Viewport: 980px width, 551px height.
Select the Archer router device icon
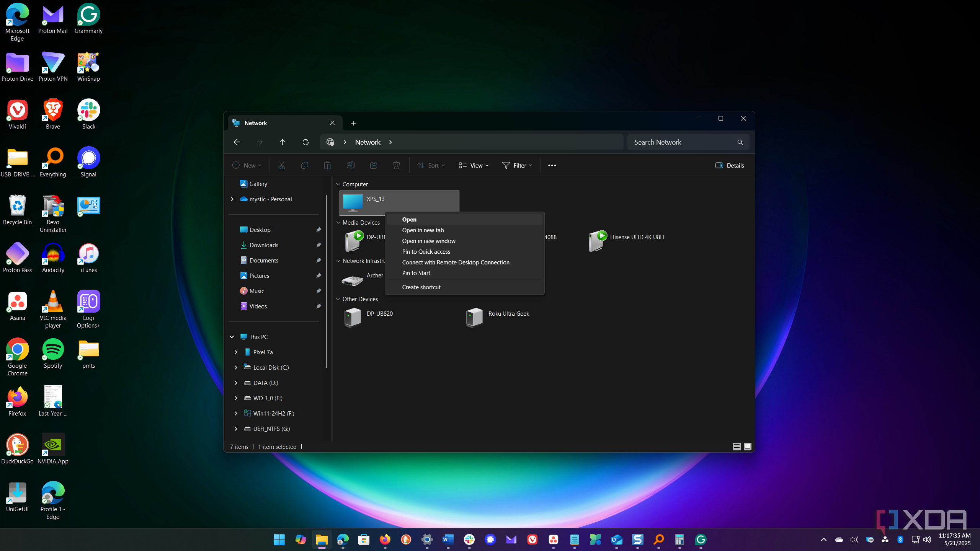pyautogui.click(x=352, y=280)
